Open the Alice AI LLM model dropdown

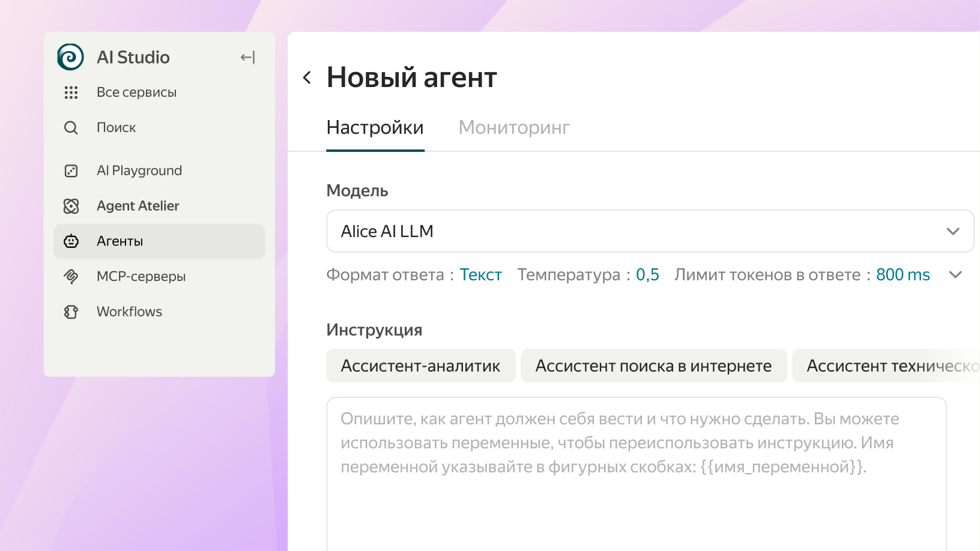click(650, 231)
